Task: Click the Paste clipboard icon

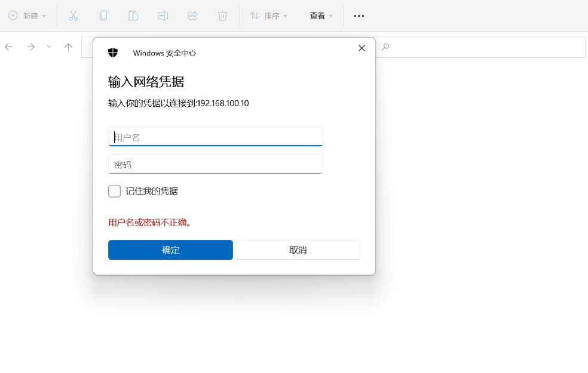Action: tap(133, 16)
